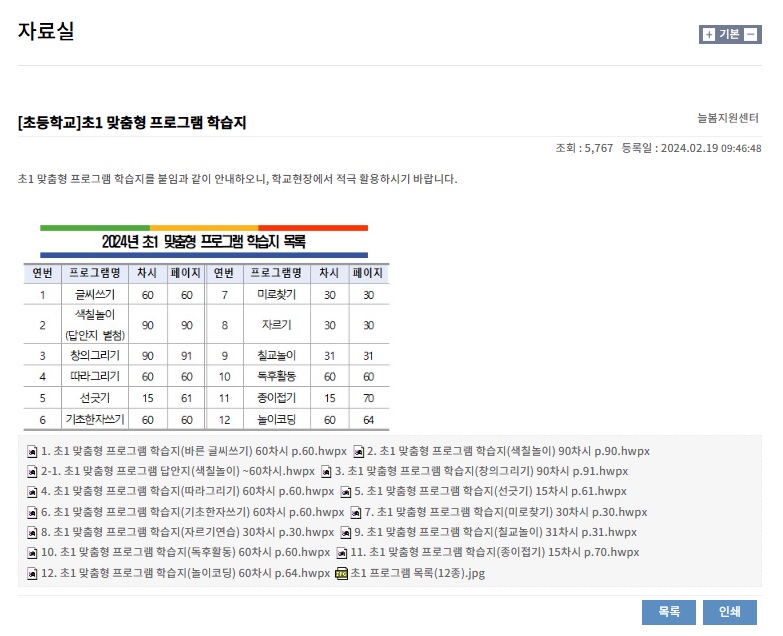Click file icon beside 기초한자쓰기 attachment
The height and width of the screenshot is (636, 783).
32,513
